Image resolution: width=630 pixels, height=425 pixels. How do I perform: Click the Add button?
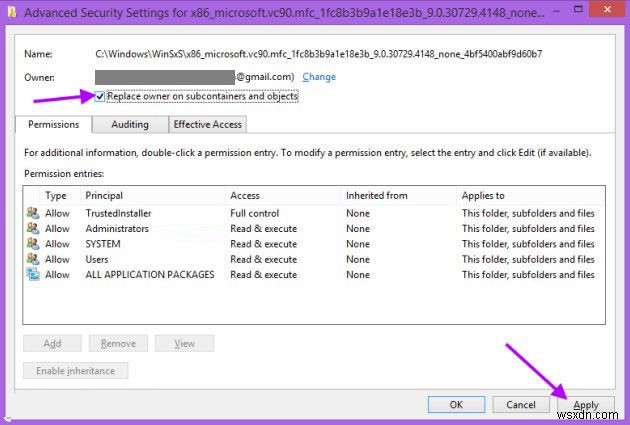[52, 343]
